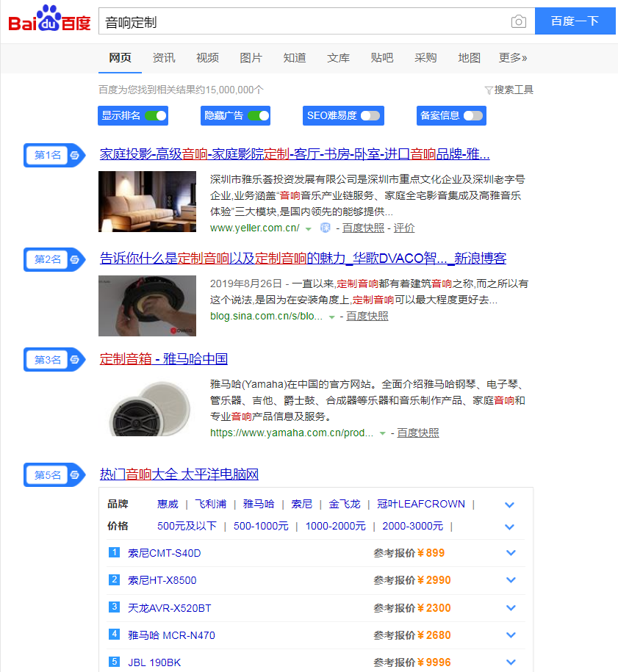Open the 天龙AVR-X520BT product link
Viewport: 618px width, 672px height.
[x=170, y=608]
